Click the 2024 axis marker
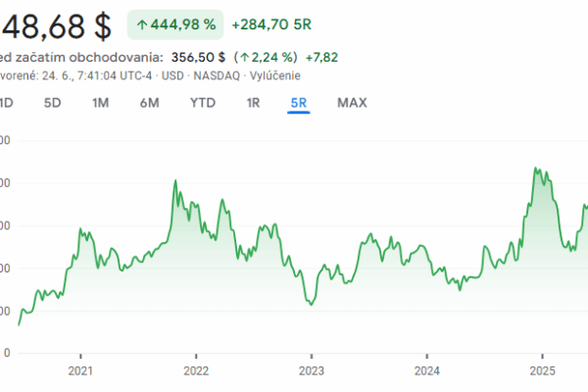The image size is (588, 392). click(x=426, y=371)
